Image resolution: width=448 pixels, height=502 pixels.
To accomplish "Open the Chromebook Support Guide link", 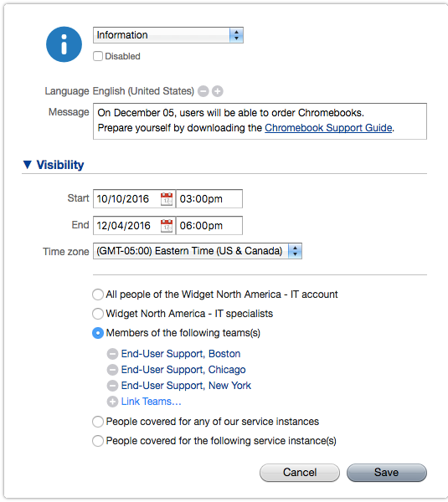I will point(328,128).
